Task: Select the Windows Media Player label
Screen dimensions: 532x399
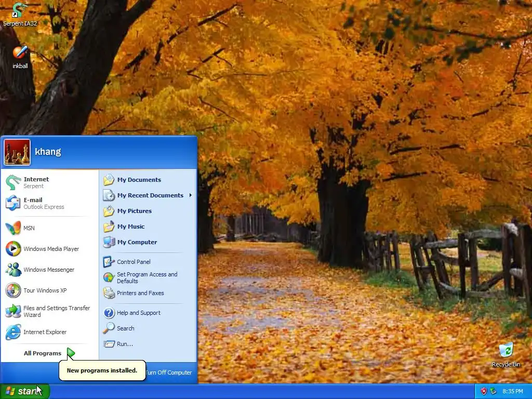Action: point(51,249)
